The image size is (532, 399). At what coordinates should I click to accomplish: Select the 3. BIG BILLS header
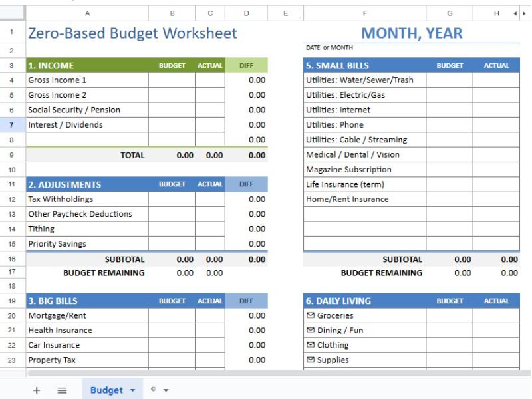87,301
